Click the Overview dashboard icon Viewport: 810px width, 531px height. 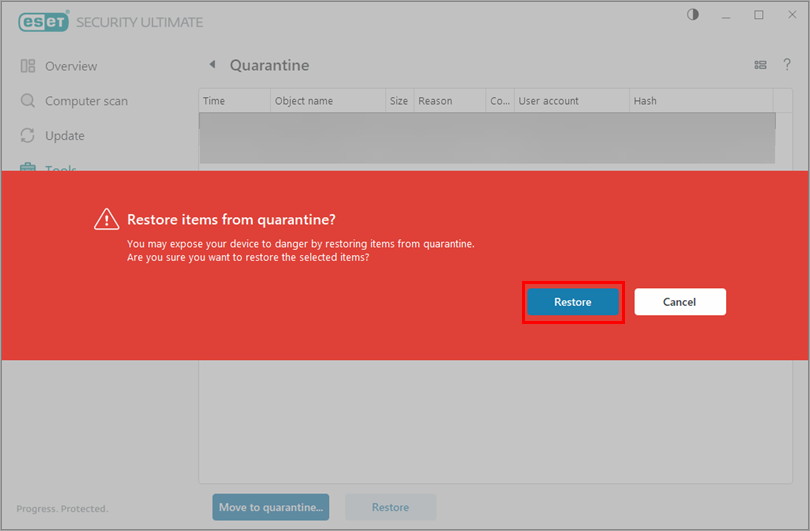pos(28,66)
